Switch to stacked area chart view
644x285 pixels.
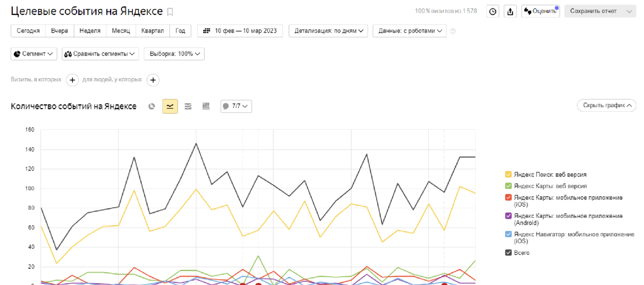188,106
